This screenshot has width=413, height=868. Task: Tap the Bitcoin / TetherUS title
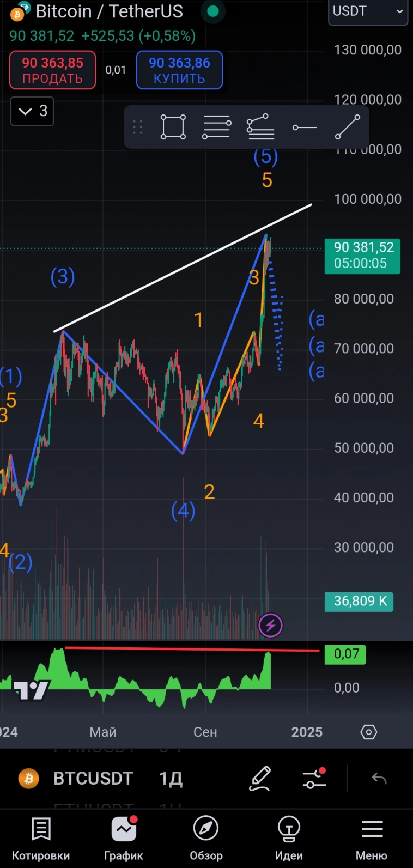(x=110, y=11)
